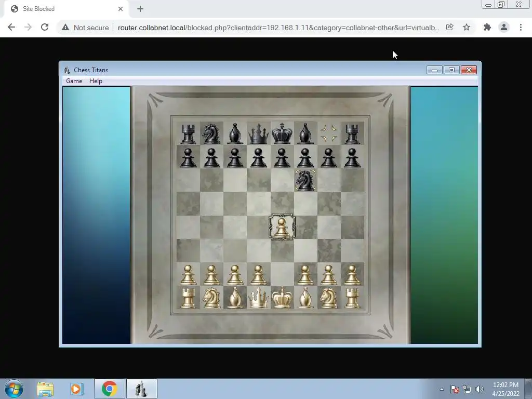Open the Chrome profile avatar

click(504, 27)
